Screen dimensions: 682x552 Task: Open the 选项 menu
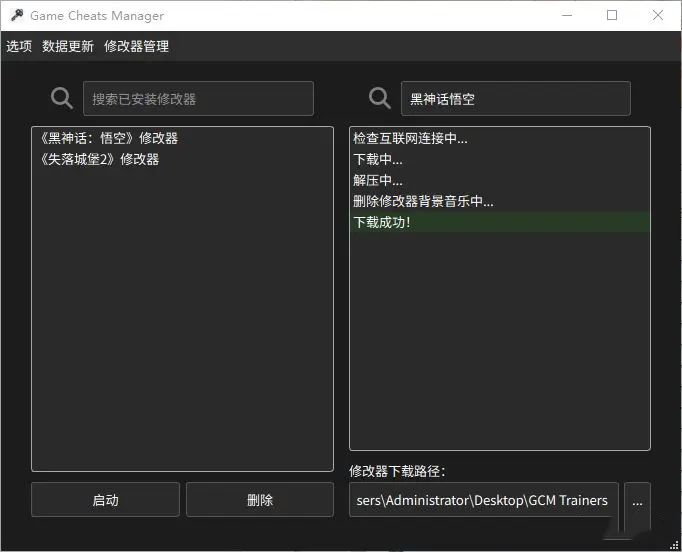point(19,46)
